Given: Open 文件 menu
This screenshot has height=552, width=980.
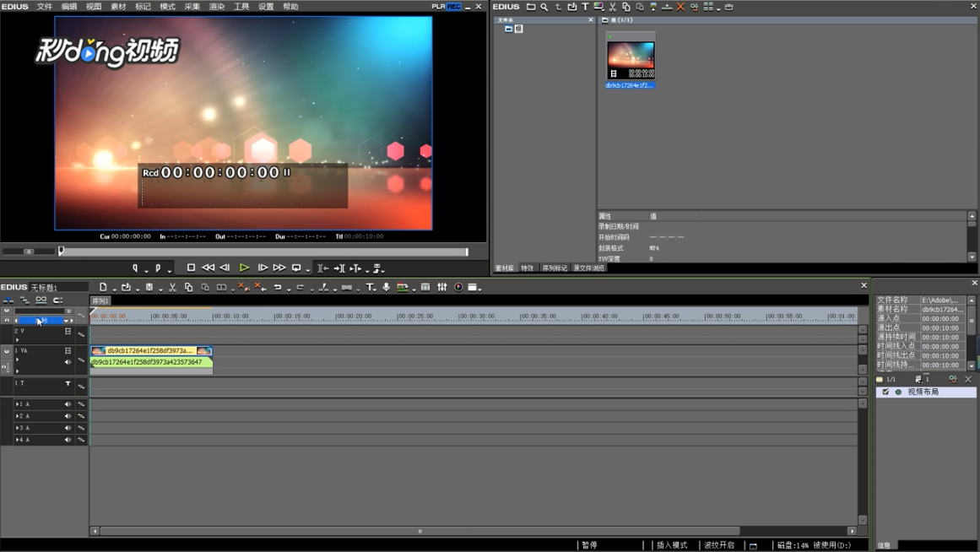Looking at the screenshot, I should pos(45,6).
